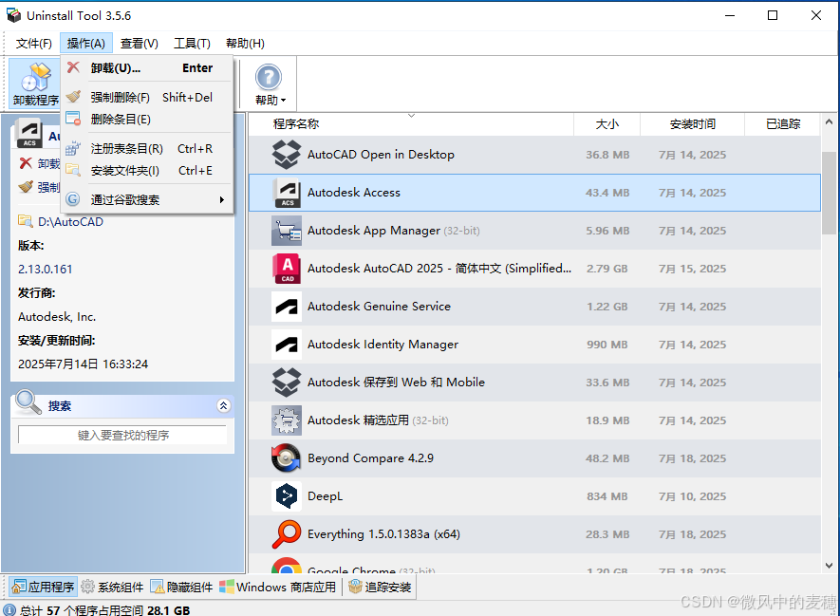The image size is (840, 616).
Task: Click the Autodesk Access ACS list icon
Action: click(288, 193)
